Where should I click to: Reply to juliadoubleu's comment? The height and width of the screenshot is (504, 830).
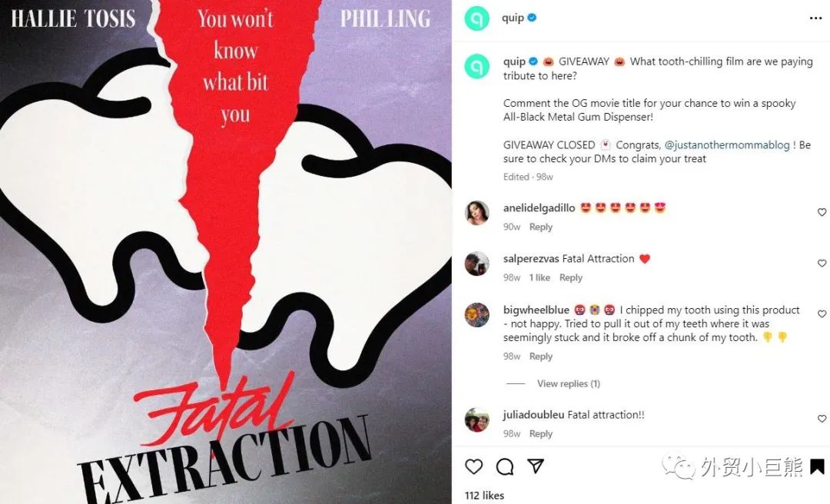pyautogui.click(x=541, y=433)
